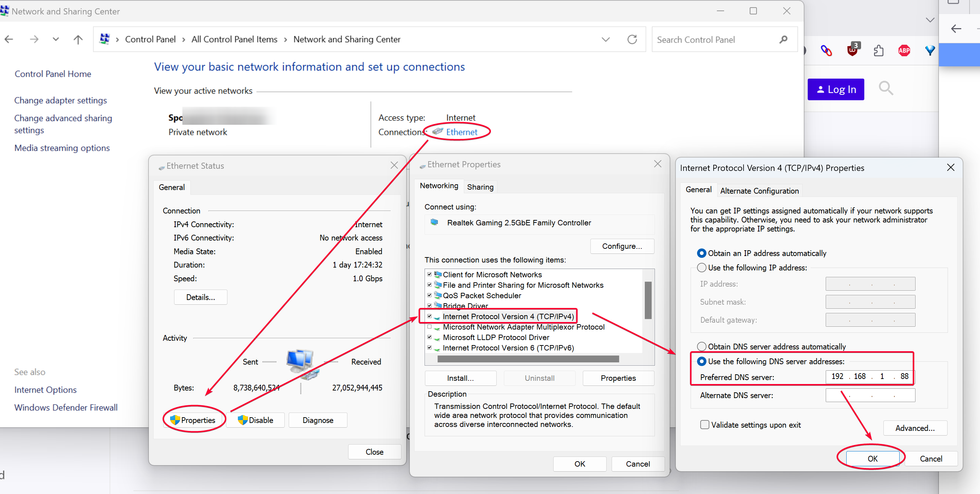Click the Close button in Ethernet Status
This screenshot has height=494, width=980.
coord(374,452)
